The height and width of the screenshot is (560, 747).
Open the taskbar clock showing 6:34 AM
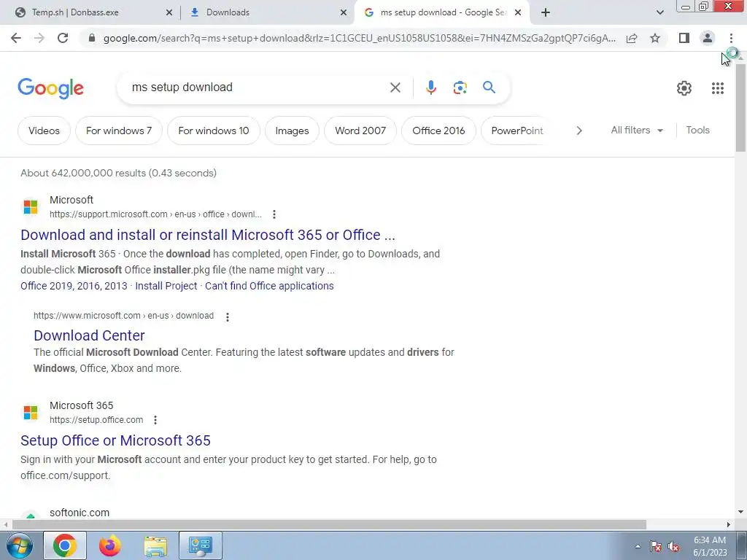click(710, 546)
